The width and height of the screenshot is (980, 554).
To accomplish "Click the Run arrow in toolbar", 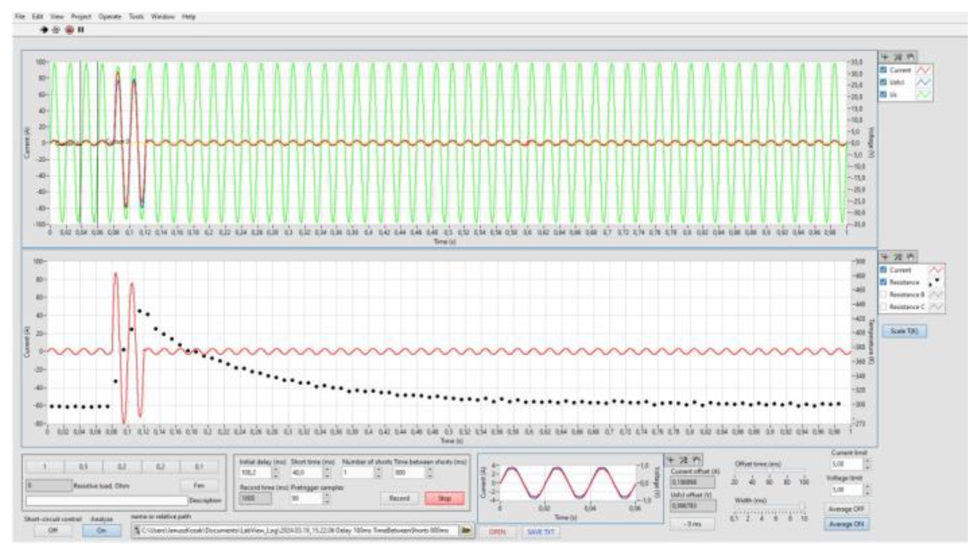I will tap(44, 30).
